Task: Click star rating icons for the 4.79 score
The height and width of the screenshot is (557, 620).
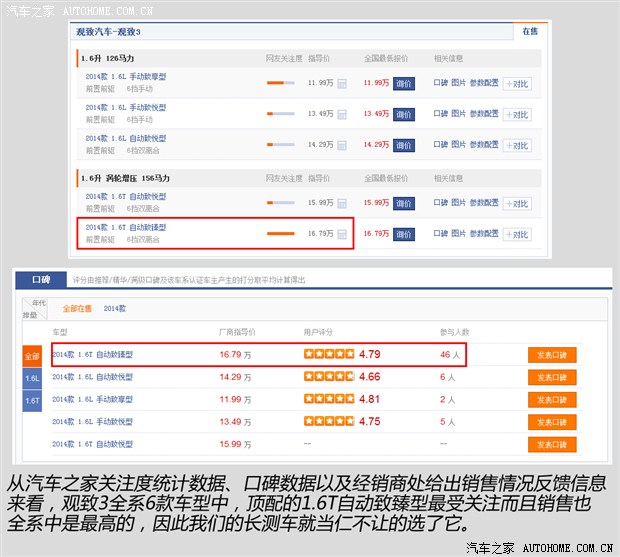Action: coord(329,354)
